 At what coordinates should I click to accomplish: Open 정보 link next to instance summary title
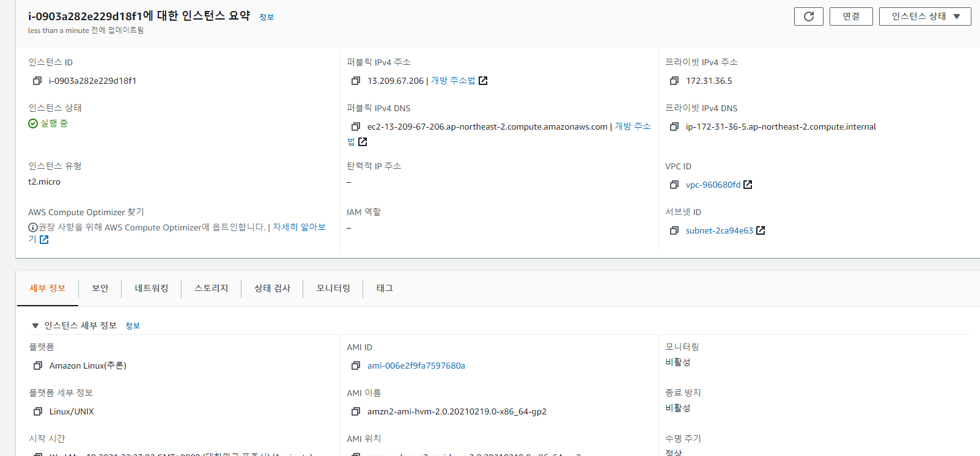point(267,17)
